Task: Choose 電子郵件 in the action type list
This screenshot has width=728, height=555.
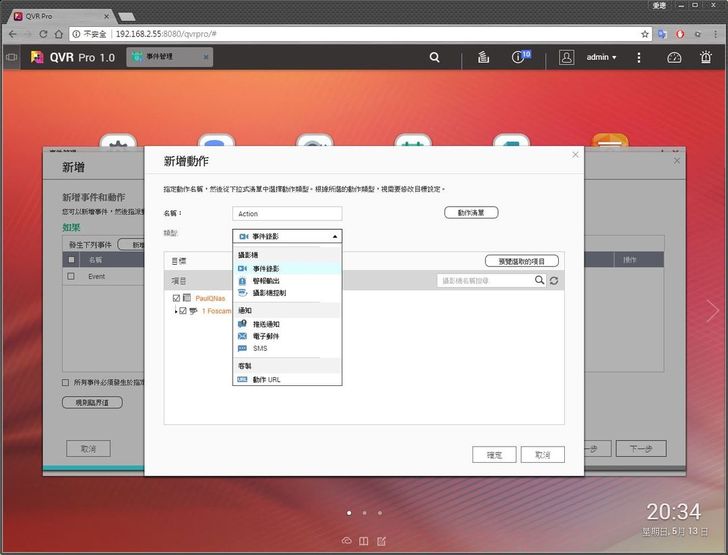Action: [x=266, y=336]
